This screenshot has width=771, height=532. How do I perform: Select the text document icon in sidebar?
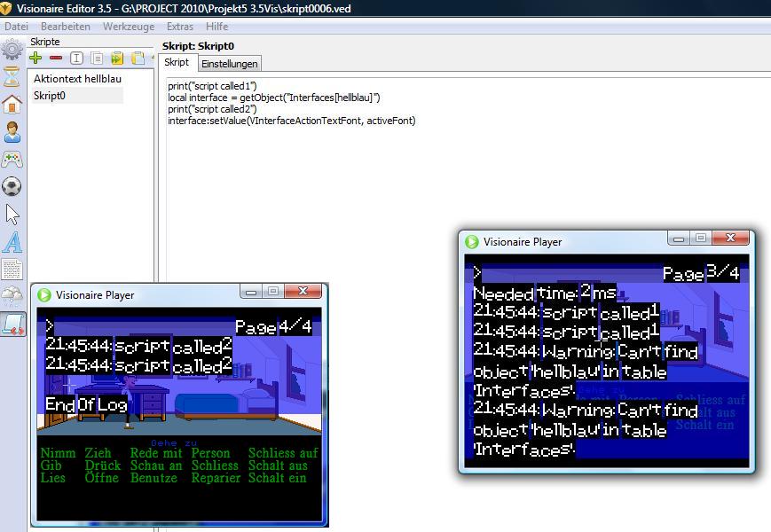(12, 270)
